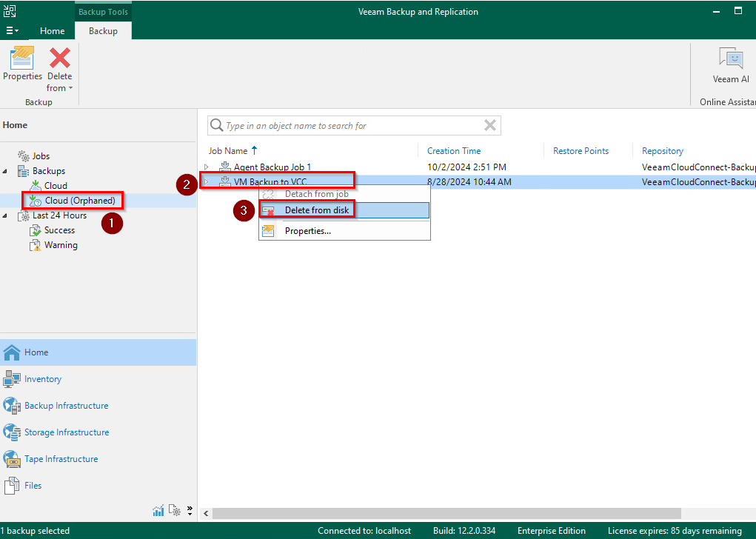Open the Home view in navigation
756x539 pixels.
point(98,352)
